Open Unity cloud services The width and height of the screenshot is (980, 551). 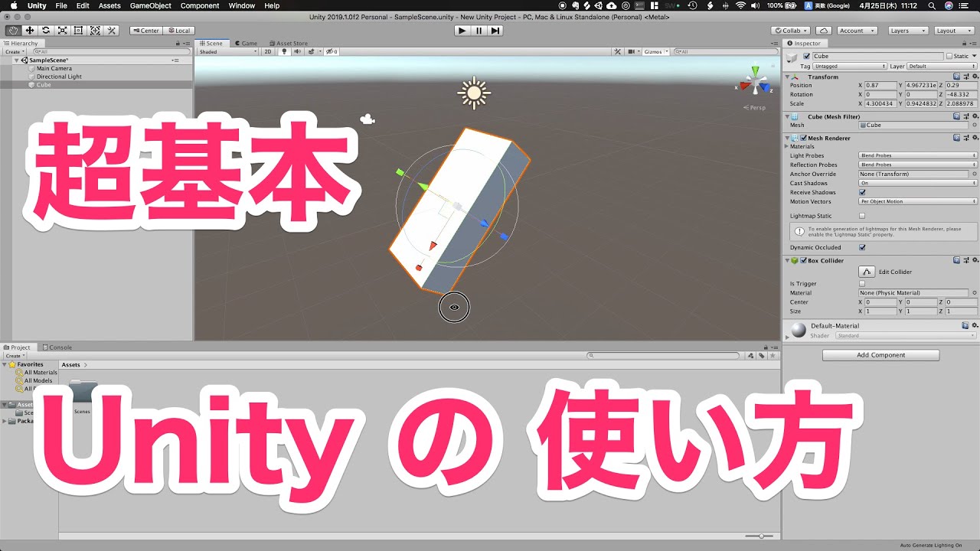coord(823,31)
